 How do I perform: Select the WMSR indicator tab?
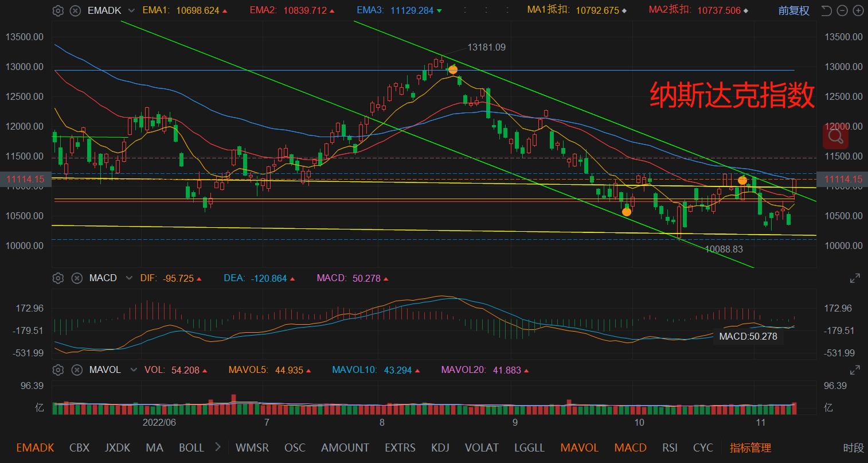(252, 448)
